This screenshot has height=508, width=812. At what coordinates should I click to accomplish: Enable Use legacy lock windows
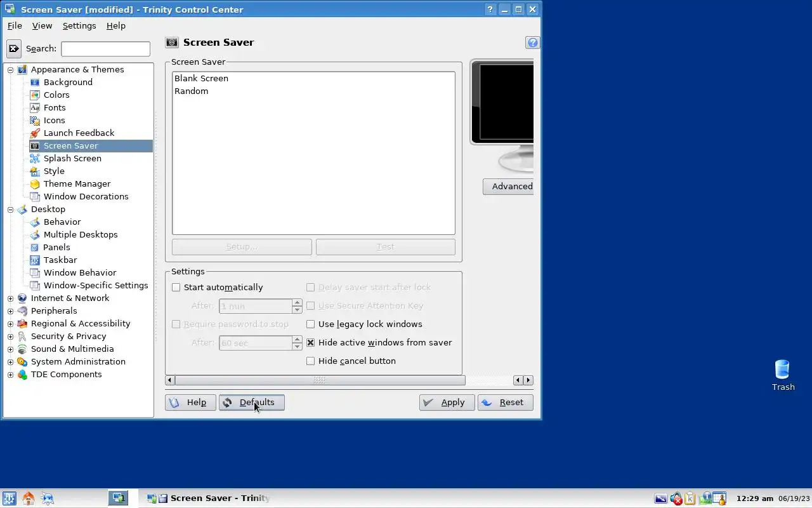click(310, 324)
